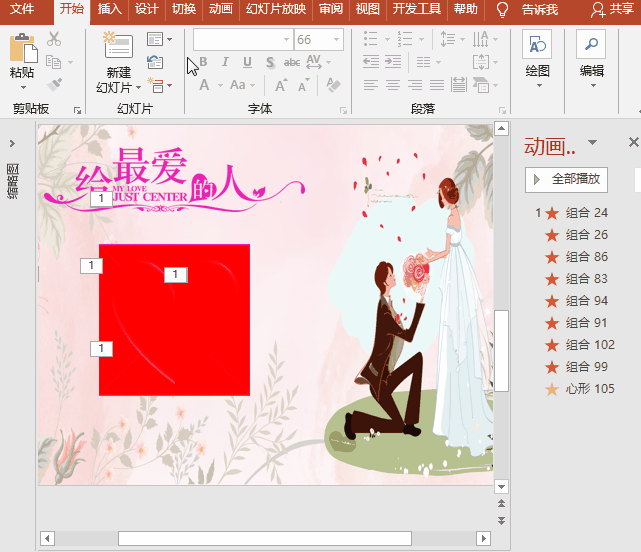
Task: Toggle Bold formatting
Action: [x=203, y=62]
